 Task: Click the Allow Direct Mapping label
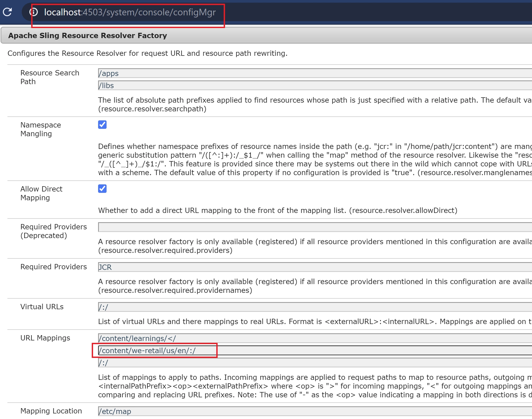pyautogui.click(x=41, y=193)
